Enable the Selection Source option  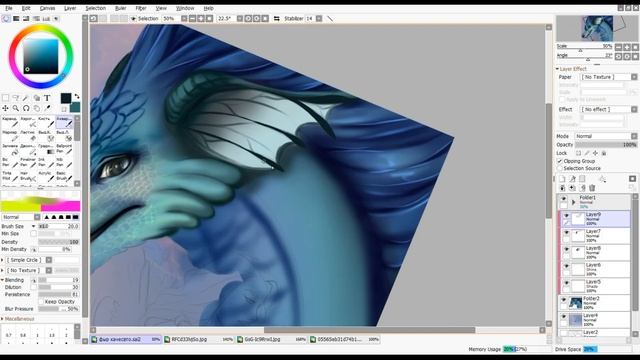(560, 168)
